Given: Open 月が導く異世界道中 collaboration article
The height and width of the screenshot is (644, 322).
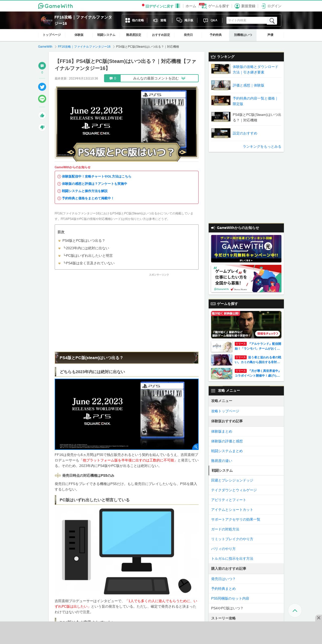Looking at the screenshot, I should point(258,373).
